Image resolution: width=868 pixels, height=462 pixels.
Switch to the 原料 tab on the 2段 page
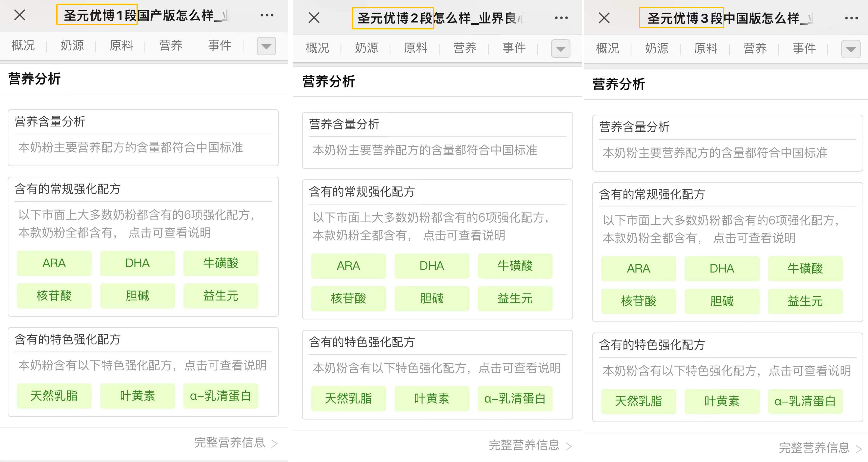415,48
